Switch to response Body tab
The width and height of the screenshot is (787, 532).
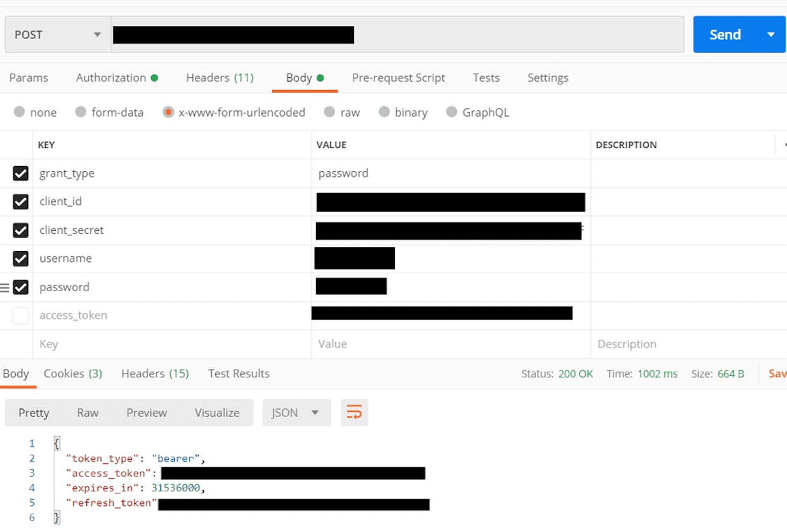pos(16,373)
